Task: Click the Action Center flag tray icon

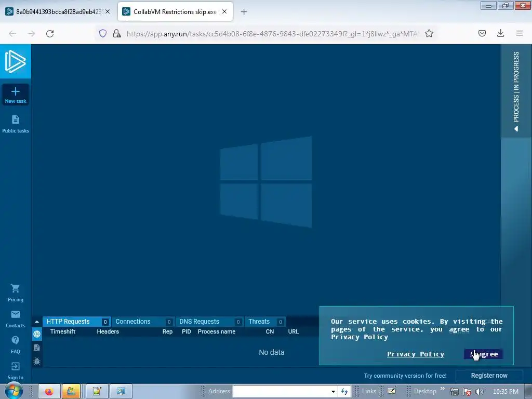Action: click(x=467, y=392)
